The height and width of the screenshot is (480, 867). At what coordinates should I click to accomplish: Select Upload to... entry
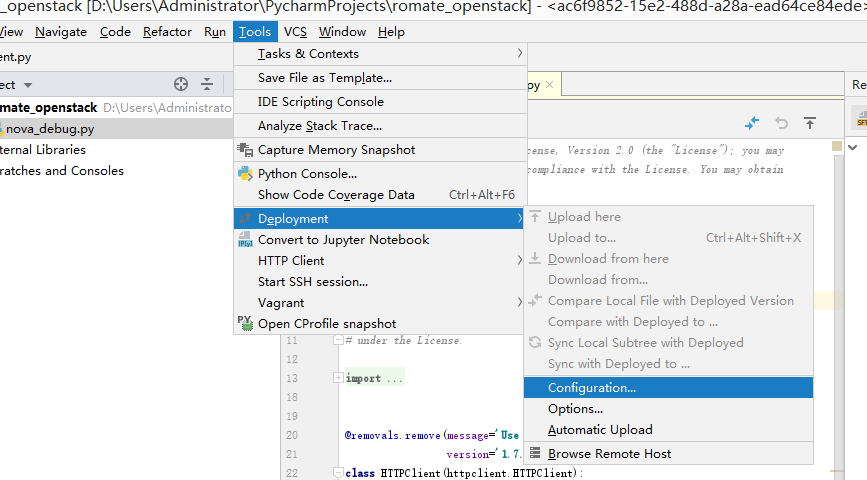[668, 238]
